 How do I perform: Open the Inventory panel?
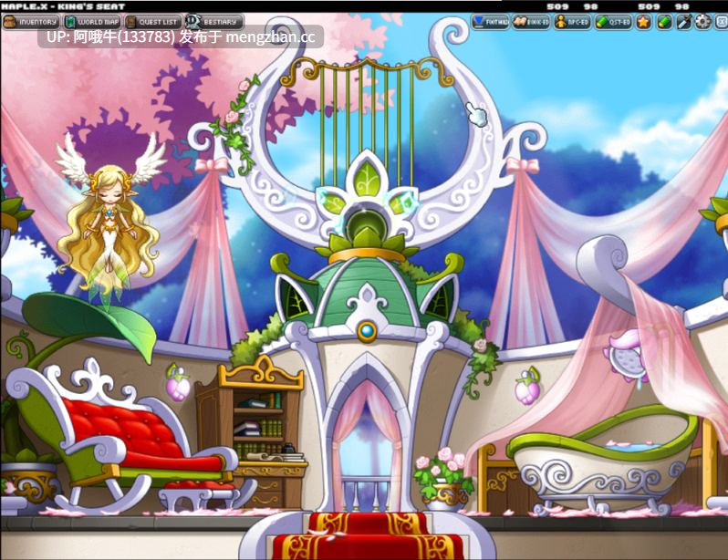[31, 22]
